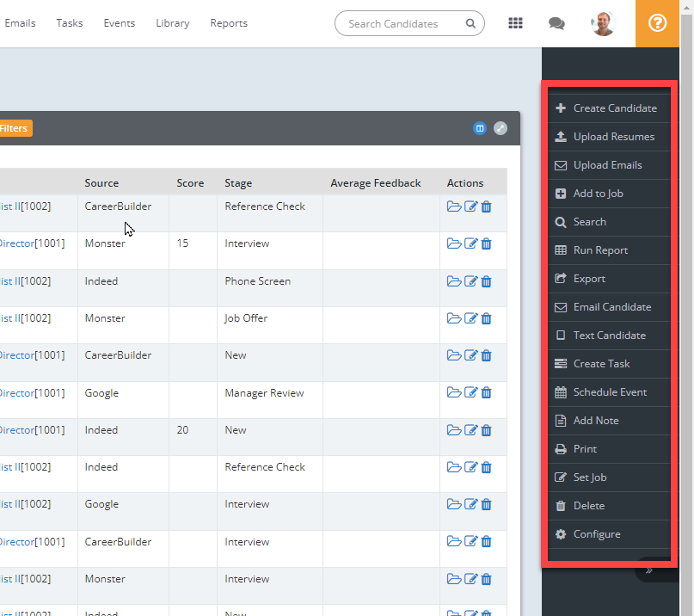Click the Search Candidates input field

click(401, 24)
